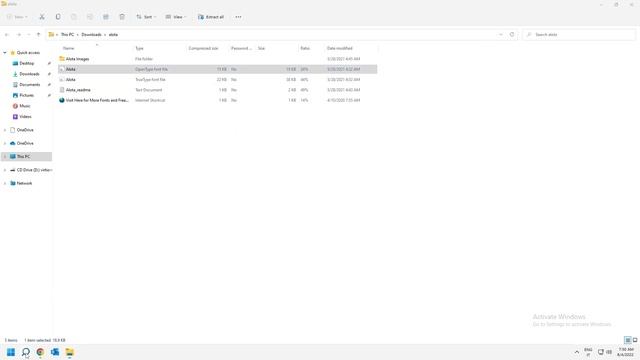Screen dimensions: 640x360
Task: Click This PC in the address breadcrumb
Action: click(x=67, y=35)
